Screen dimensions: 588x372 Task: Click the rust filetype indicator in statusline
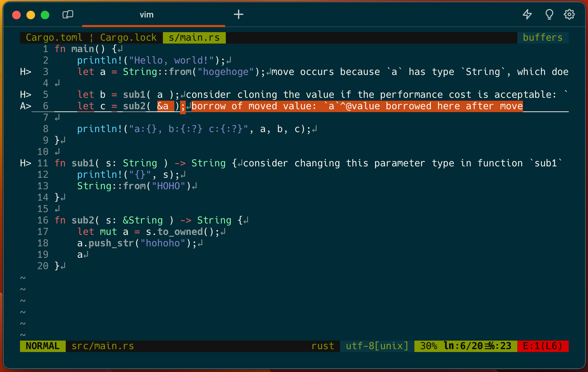pos(323,346)
